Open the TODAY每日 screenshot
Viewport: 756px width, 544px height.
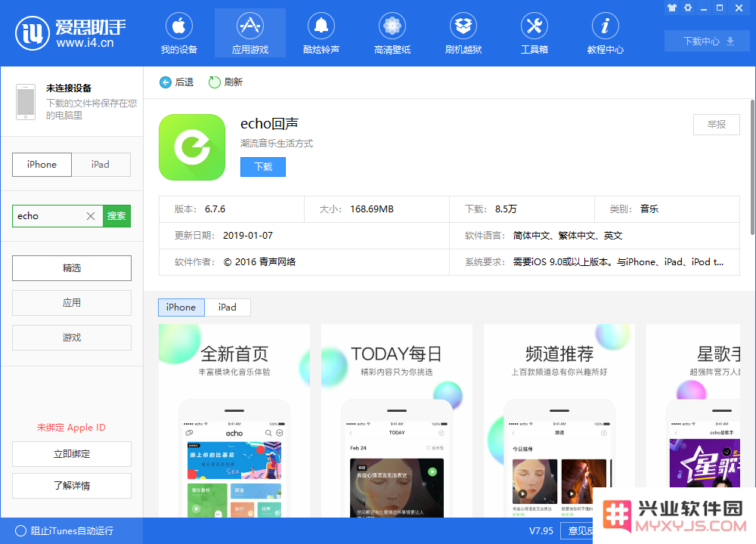[397, 421]
